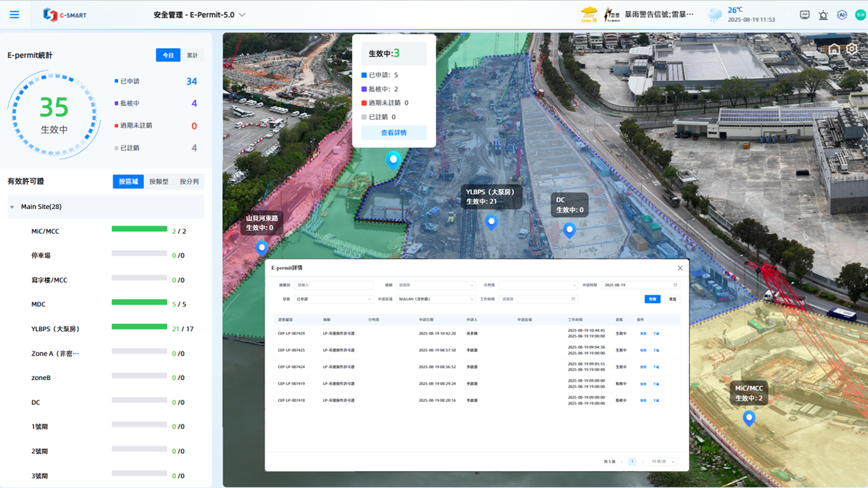Open the 已申請 status dropdown in dialog
This screenshot has height=488, width=868.
tap(333, 299)
